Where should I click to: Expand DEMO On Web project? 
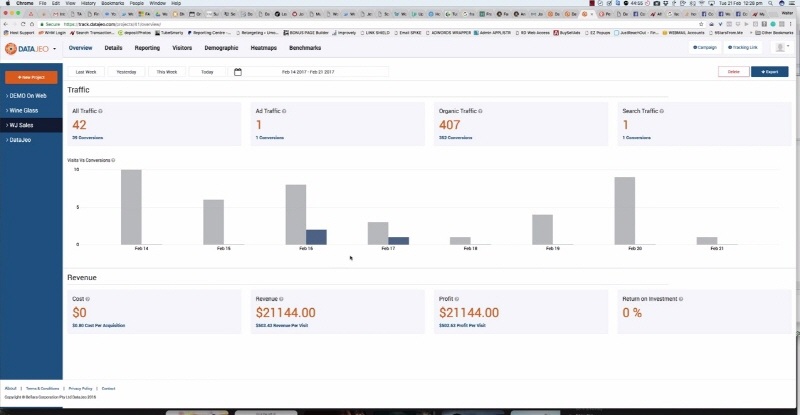[26, 96]
